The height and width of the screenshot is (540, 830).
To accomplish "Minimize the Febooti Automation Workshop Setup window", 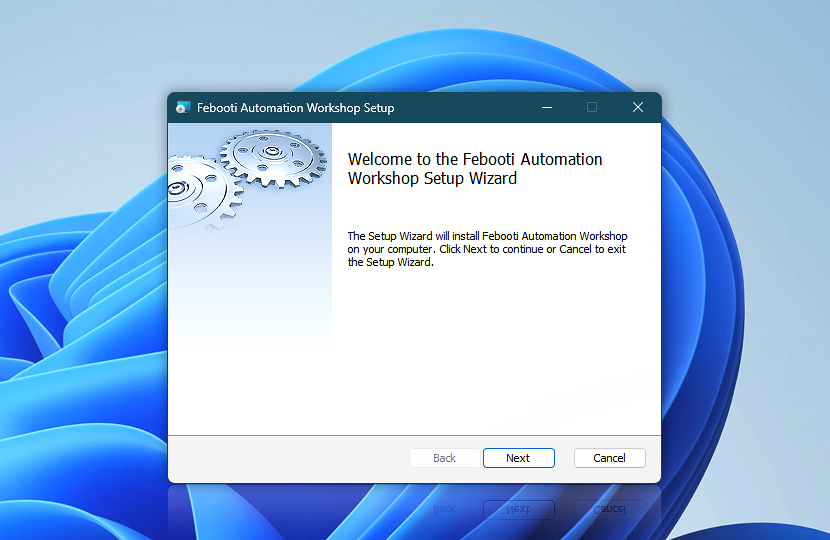I will pyautogui.click(x=547, y=107).
